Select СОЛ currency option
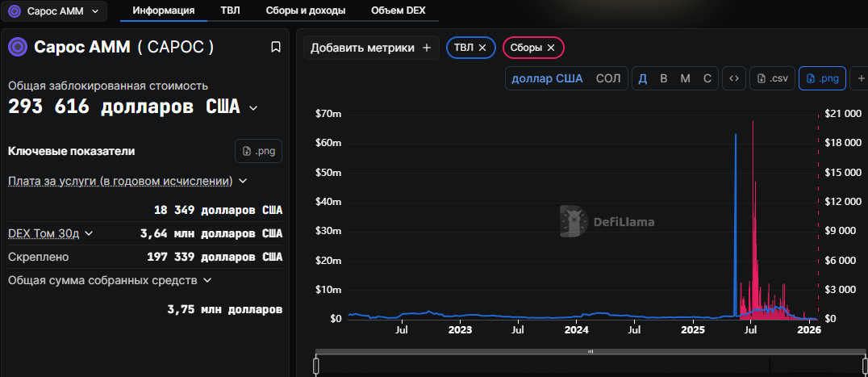Image resolution: width=868 pixels, height=377 pixels. click(608, 78)
